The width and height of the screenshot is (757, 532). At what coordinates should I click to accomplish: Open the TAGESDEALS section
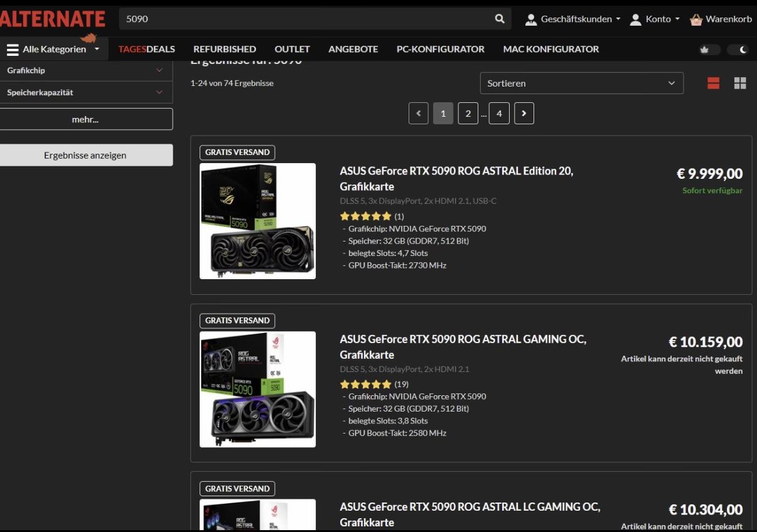pyautogui.click(x=146, y=49)
